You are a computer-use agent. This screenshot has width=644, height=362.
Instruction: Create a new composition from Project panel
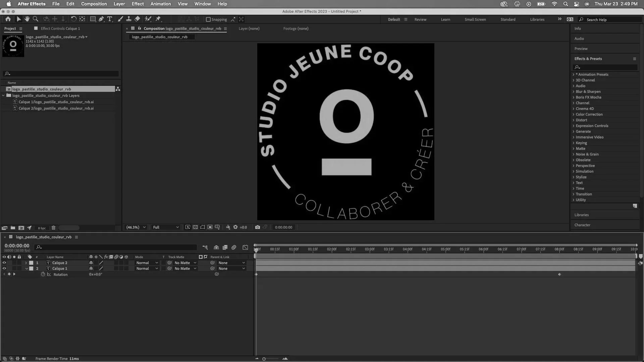pos(21,228)
